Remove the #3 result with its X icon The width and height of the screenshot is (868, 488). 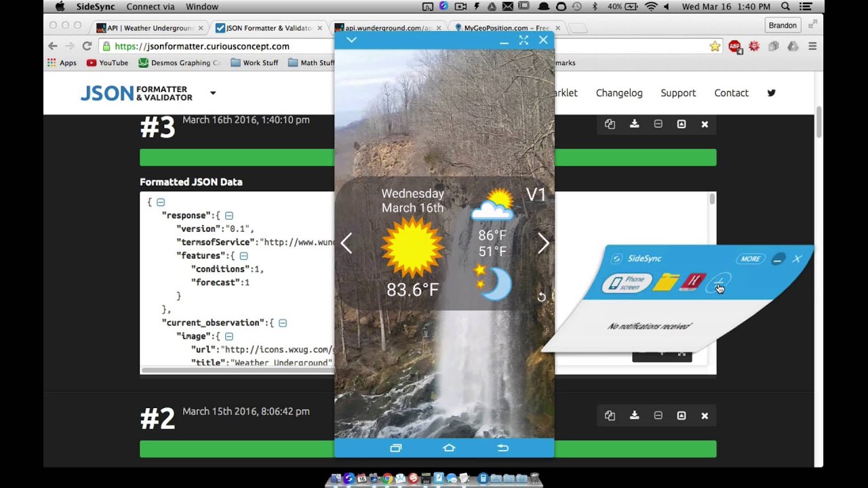click(x=705, y=124)
